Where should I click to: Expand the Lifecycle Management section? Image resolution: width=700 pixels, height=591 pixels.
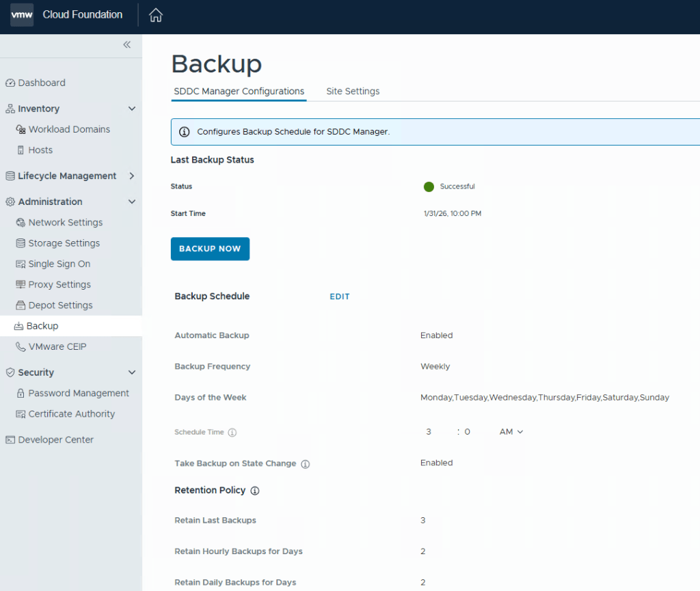[132, 176]
